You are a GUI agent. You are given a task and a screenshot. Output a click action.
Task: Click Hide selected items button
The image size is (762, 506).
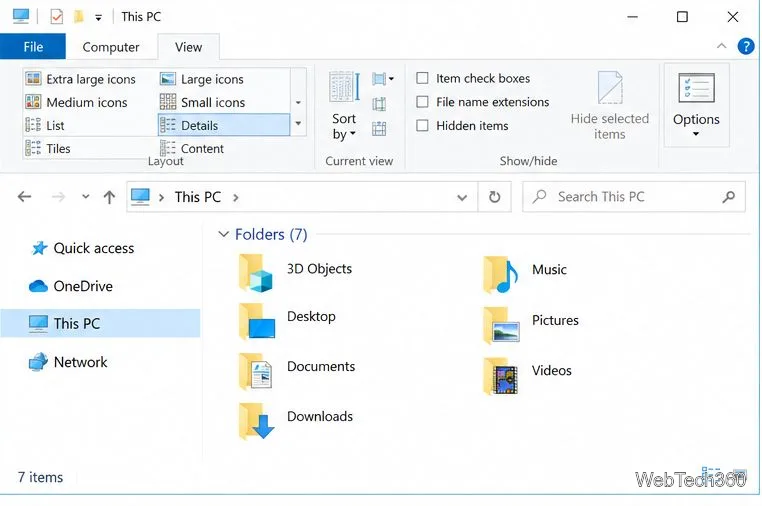point(609,106)
